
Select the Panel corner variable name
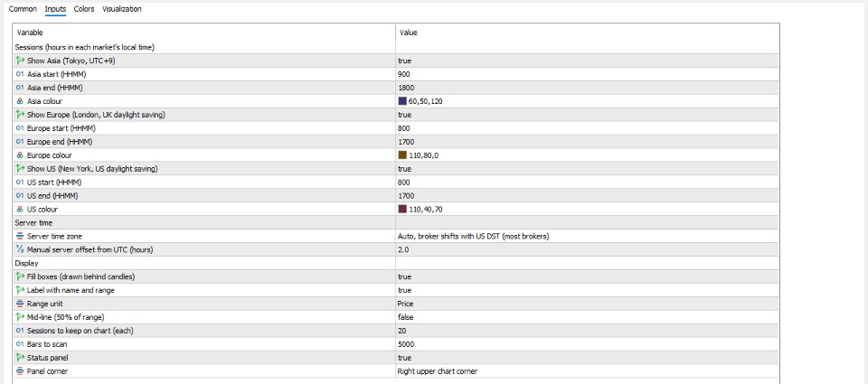coord(47,371)
